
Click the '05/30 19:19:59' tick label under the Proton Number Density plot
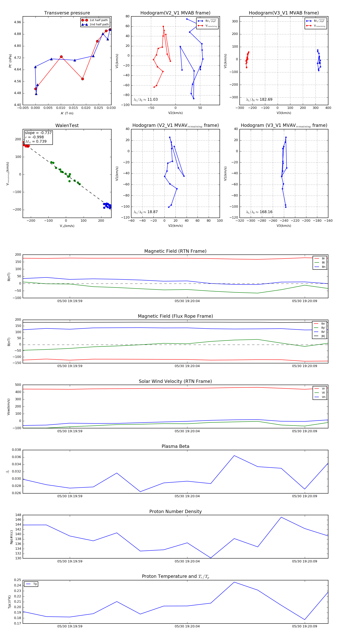click(x=70, y=561)
